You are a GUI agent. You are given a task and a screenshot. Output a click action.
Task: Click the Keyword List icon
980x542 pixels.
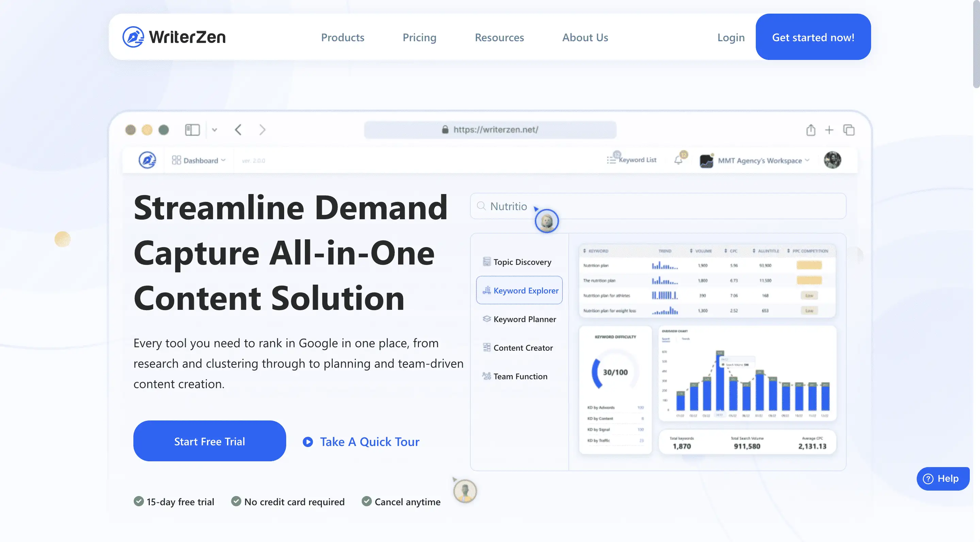coord(611,160)
